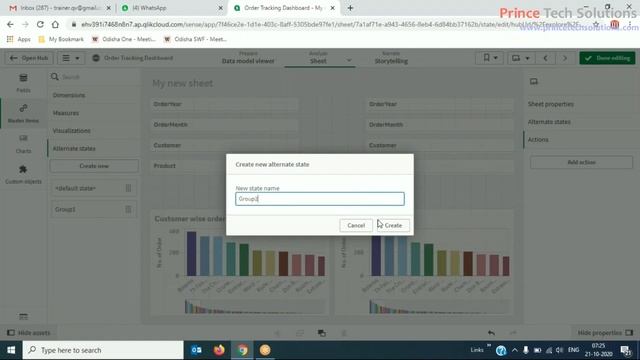Open the global navigation menu dropdown
This screenshot has width=640, height=360.
(71, 58)
